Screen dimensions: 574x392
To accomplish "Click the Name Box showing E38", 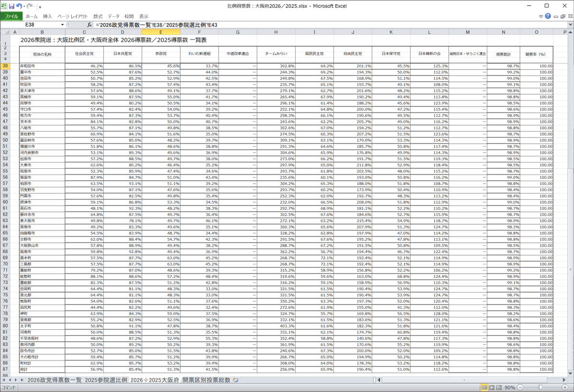I will [30, 24].
